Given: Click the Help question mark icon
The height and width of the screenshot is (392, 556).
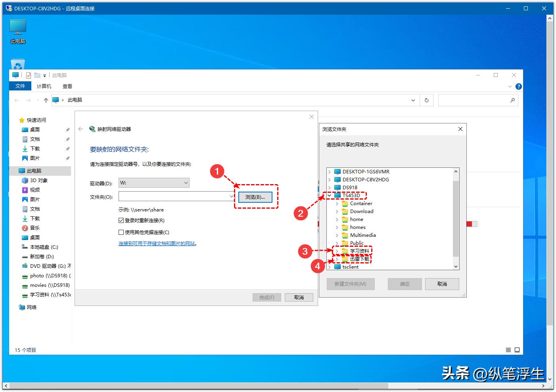Looking at the screenshot, I should [x=518, y=86].
